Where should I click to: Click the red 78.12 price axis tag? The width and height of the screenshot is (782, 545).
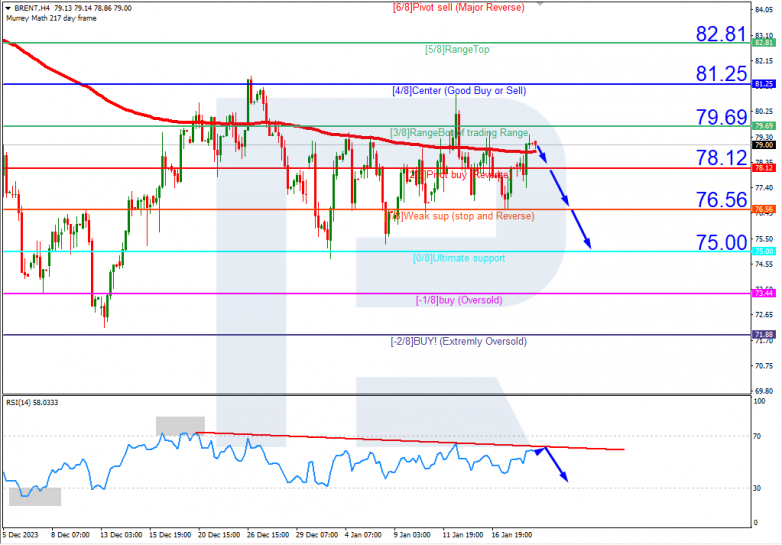(764, 168)
